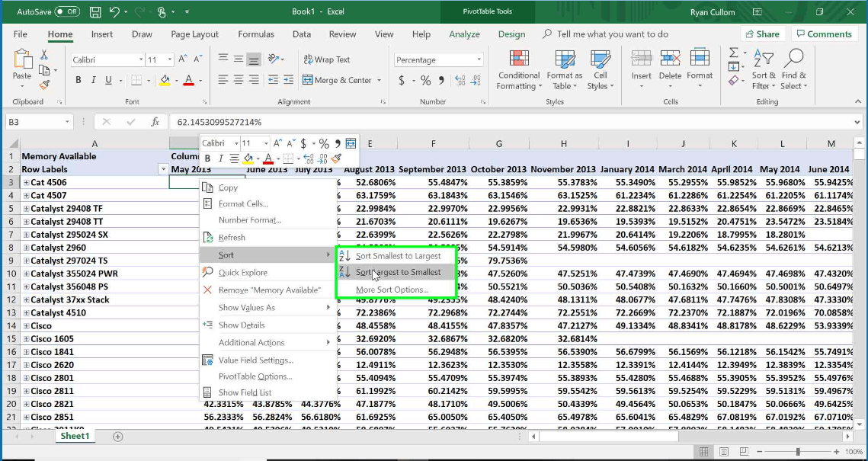This screenshot has height=461, width=868.
Task: Switch to the Design tab
Action: (511, 34)
